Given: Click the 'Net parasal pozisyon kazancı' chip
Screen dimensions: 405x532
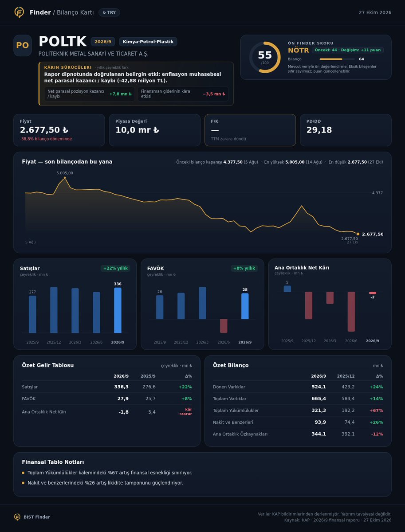Looking at the screenshot, I should (90, 94).
